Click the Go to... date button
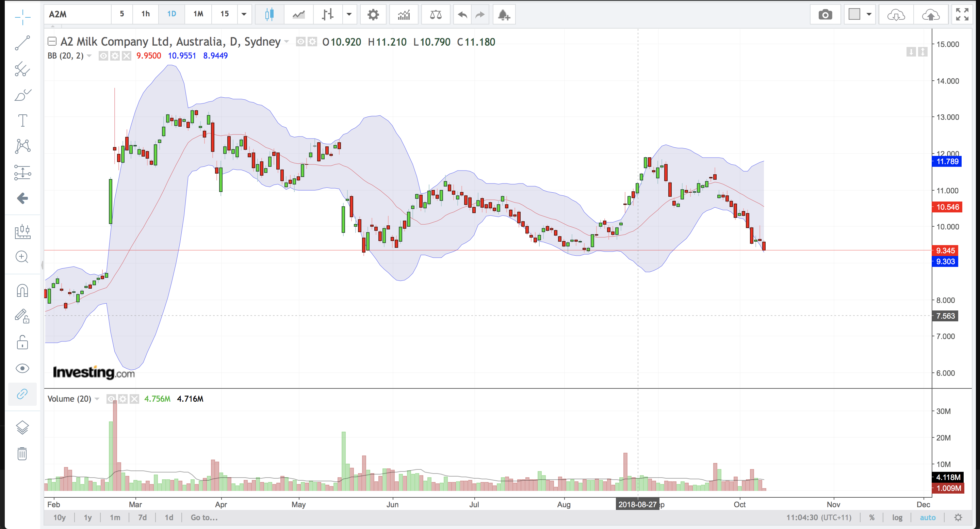 click(x=204, y=517)
